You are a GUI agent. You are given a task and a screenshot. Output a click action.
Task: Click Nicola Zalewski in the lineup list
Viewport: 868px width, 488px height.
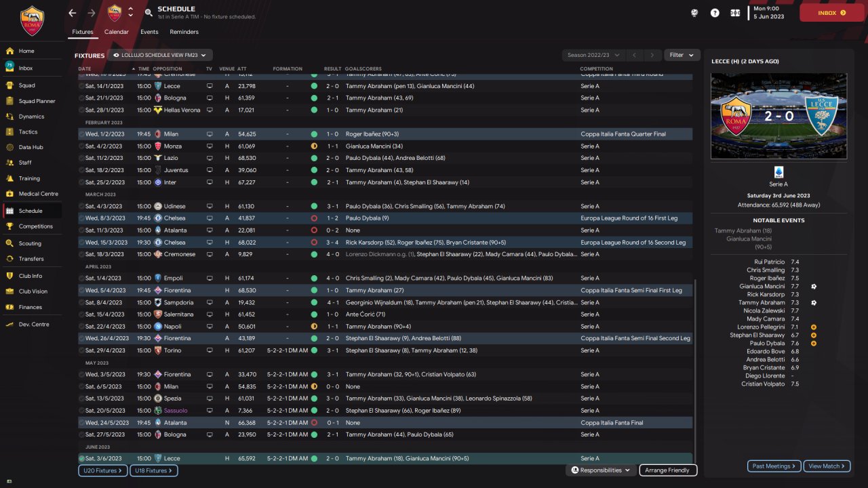[x=764, y=310]
